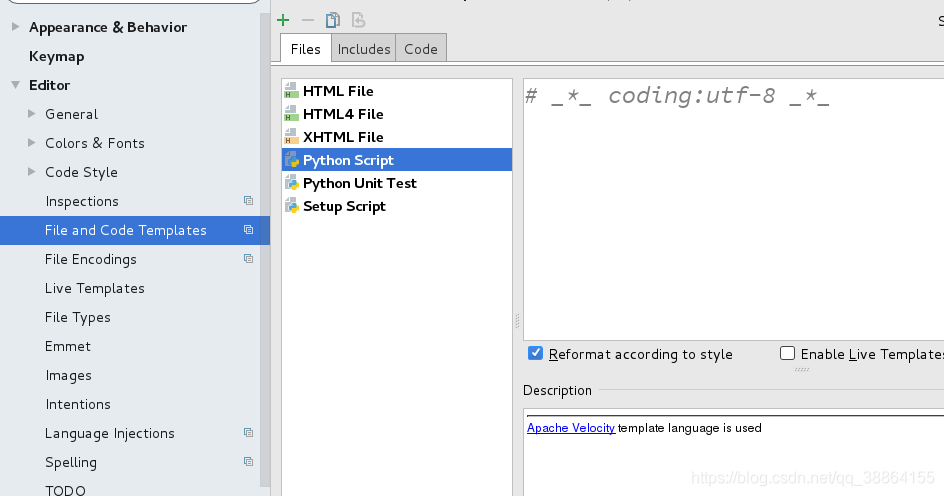The height and width of the screenshot is (496, 944).
Task: Click the Python Unit Test template icon
Action: (291, 182)
